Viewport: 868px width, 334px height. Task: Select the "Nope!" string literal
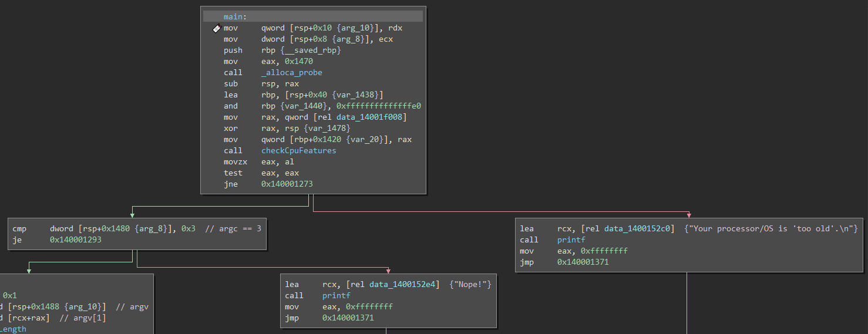pyautogui.click(x=470, y=285)
